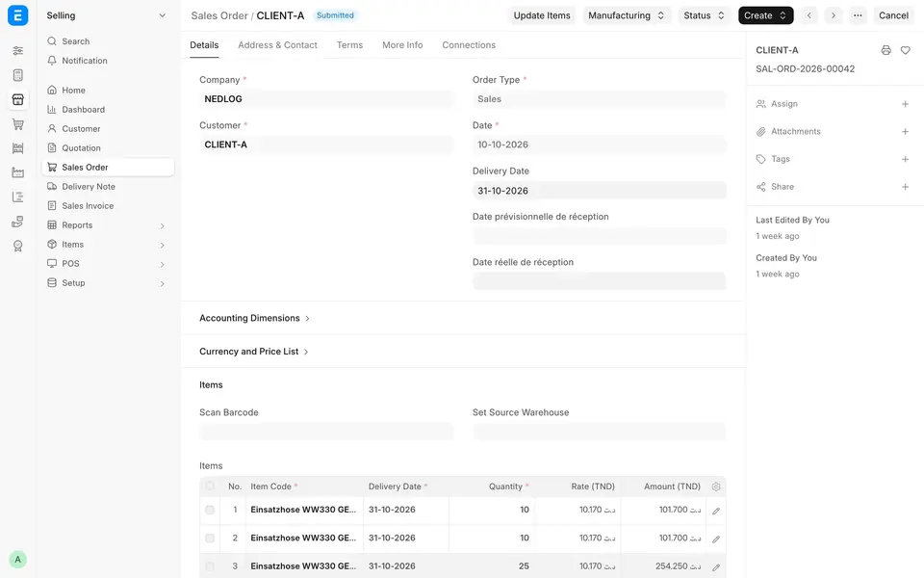Check the row 1 checkbox in items table
Screen dimensions: 924x578
210,510
